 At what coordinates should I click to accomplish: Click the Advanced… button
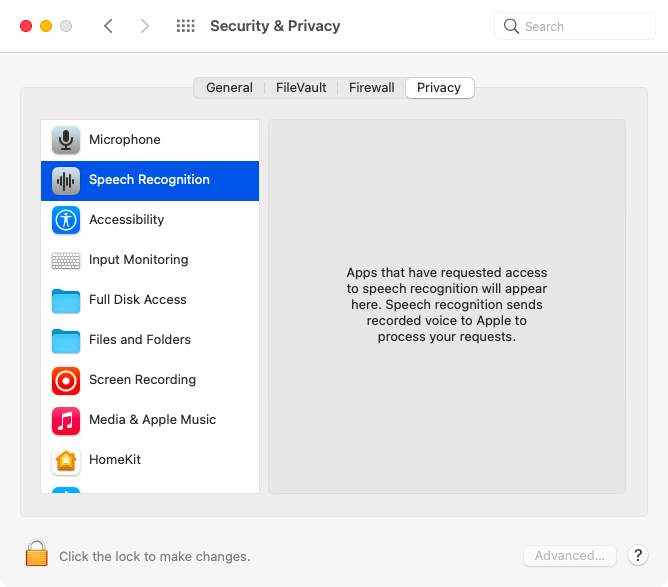pos(570,556)
